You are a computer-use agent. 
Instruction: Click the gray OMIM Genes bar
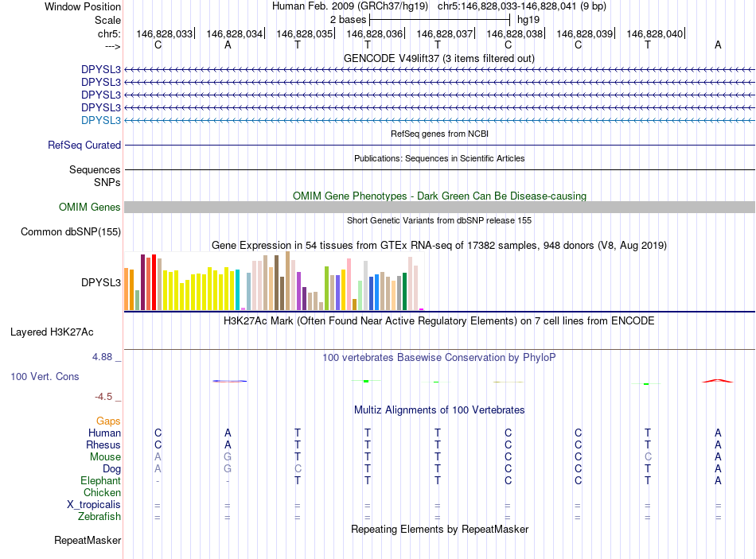(x=439, y=208)
